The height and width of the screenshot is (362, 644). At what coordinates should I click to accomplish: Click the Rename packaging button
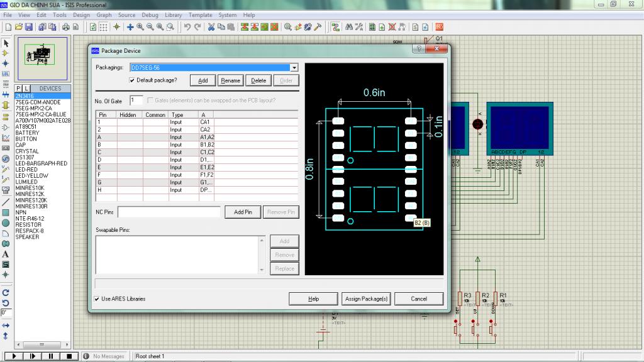click(230, 80)
